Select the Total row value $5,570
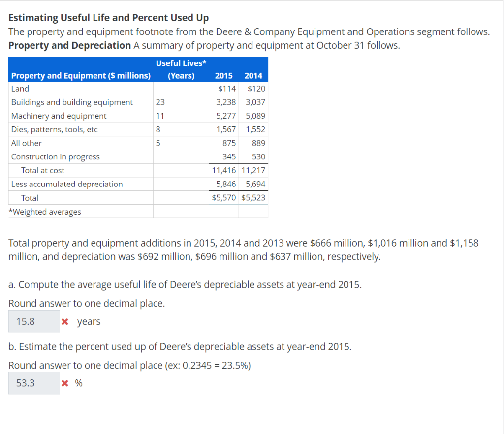Image resolution: width=504 pixels, height=434 pixels. tap(224, 197)
